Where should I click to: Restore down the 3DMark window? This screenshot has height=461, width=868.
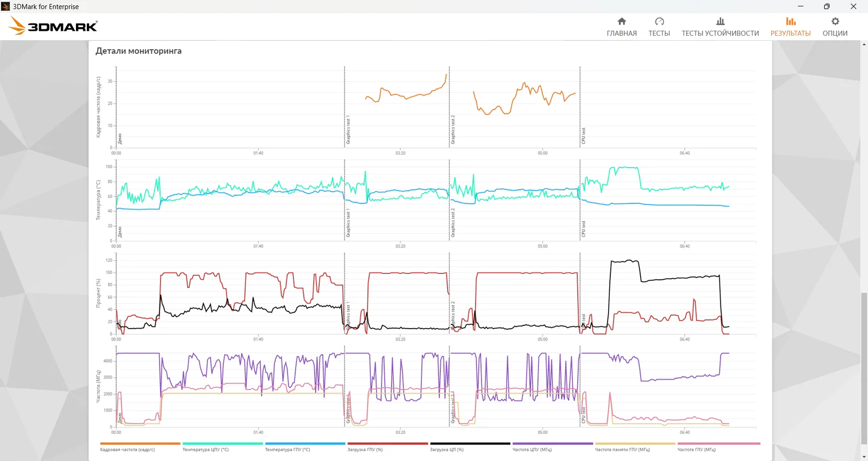827,7
